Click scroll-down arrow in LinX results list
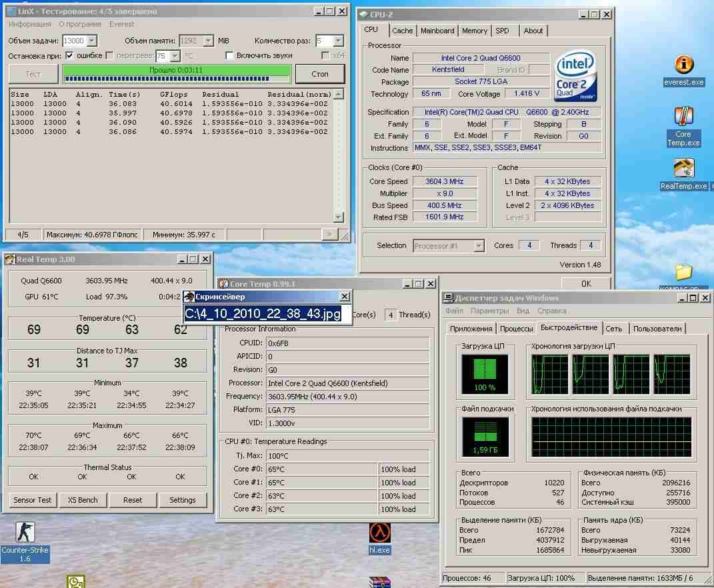Viewport: 714px width, 588px height. click(x=338, y=217)
